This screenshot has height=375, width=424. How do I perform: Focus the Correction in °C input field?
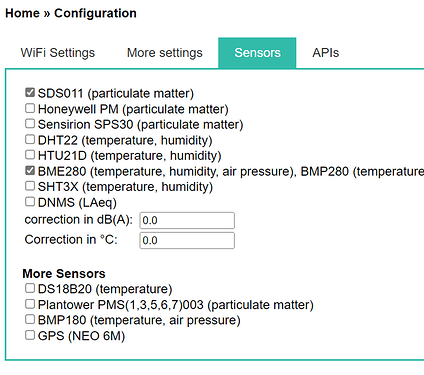tap(187, 240)
